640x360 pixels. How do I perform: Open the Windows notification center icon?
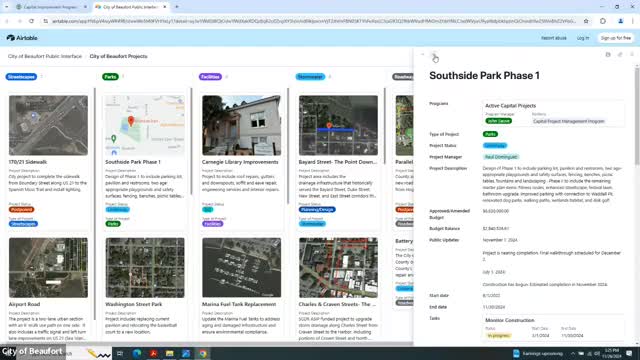click(x=629, y=353)
